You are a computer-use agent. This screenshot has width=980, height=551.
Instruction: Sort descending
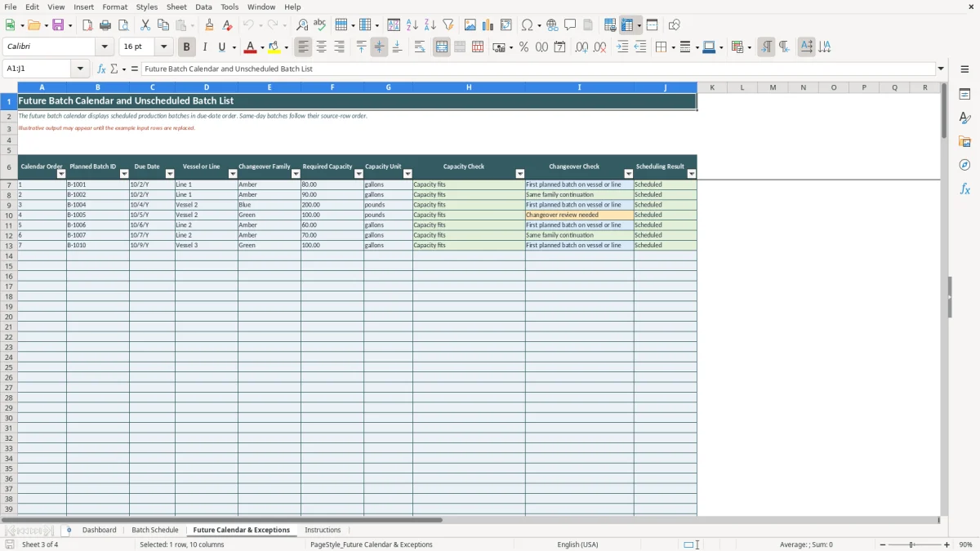tap(430, 25)
